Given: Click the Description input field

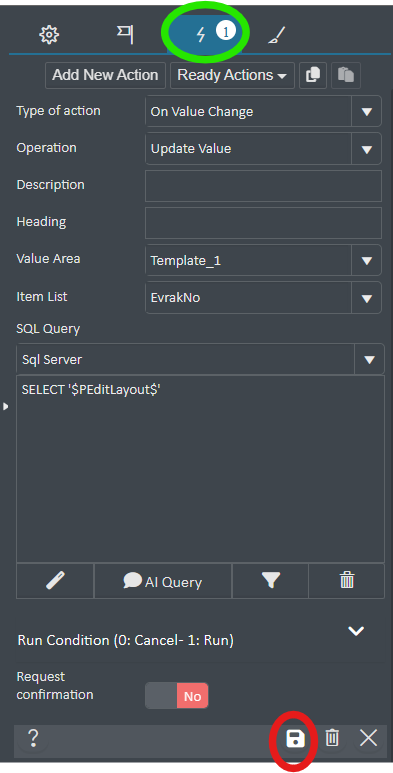Looking at the screenshot, I should point(263,186).
